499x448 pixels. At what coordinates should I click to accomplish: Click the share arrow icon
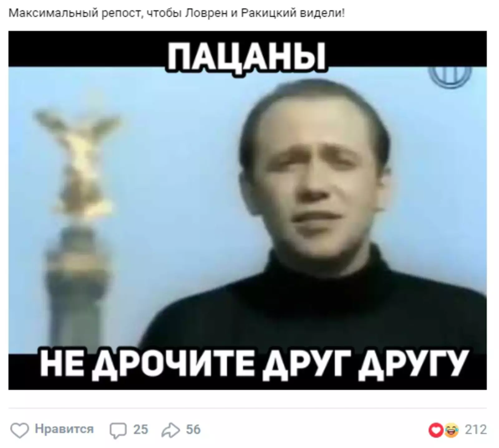click(171, 430)
